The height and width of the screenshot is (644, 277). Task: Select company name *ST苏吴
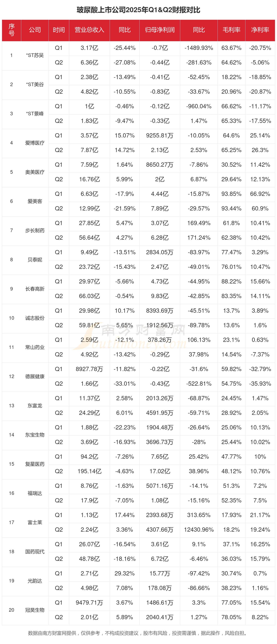(35, 55)
